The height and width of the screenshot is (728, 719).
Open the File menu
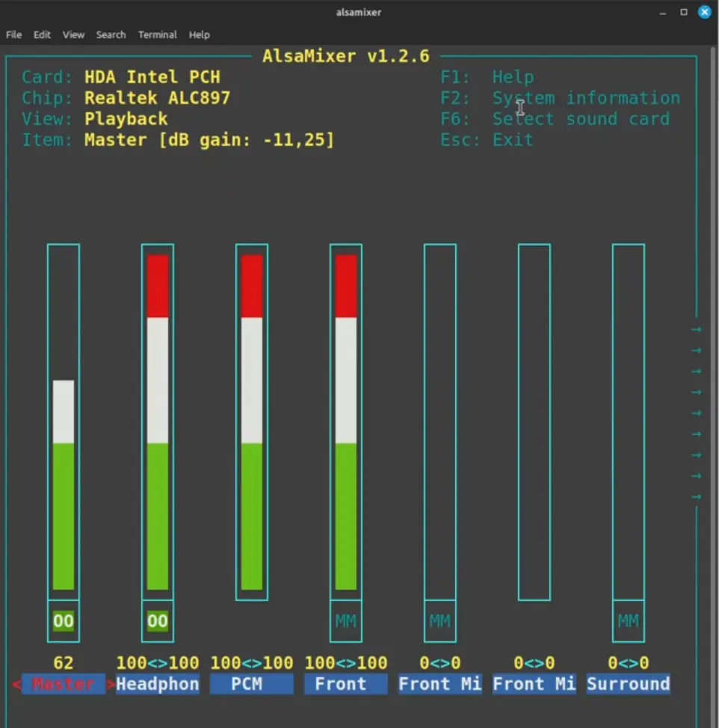pos(13,34)
